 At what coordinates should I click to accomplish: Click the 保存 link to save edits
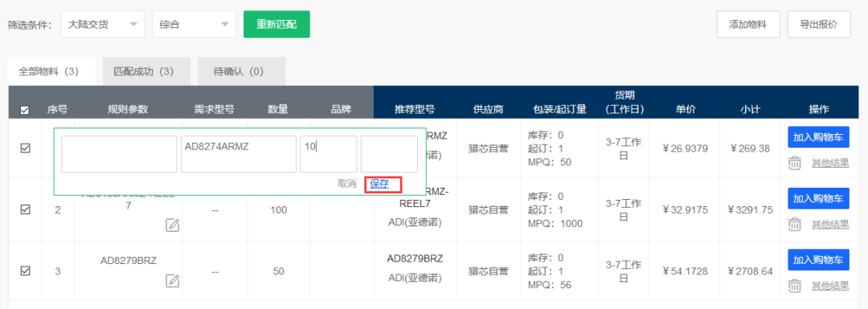click(x=379, y=185)
